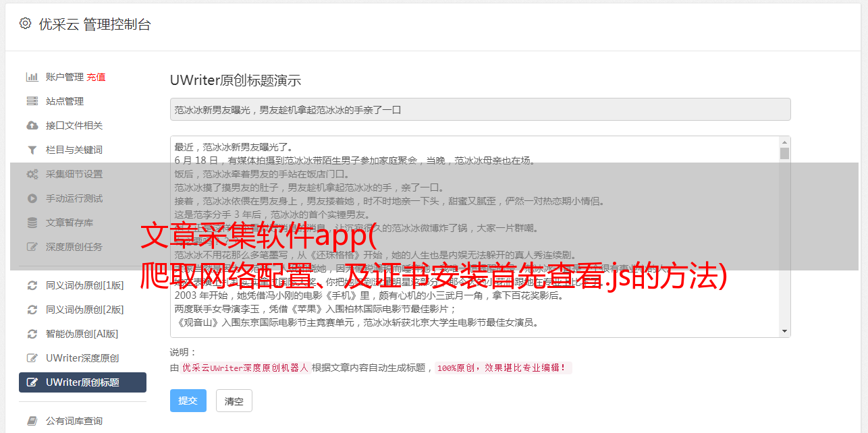Click the title input field about 范冰冰新男友
Viewport: 868px width, 433px height.
(480, 109)
